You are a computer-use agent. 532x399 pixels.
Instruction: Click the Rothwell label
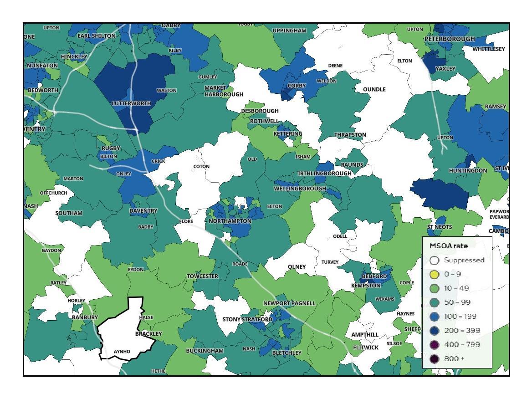pos(264,121)
